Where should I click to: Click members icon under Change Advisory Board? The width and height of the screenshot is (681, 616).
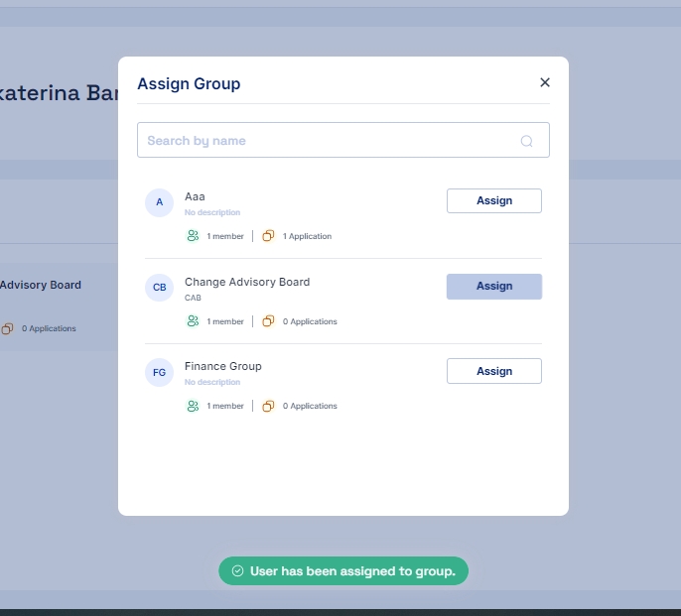point(193,321)
